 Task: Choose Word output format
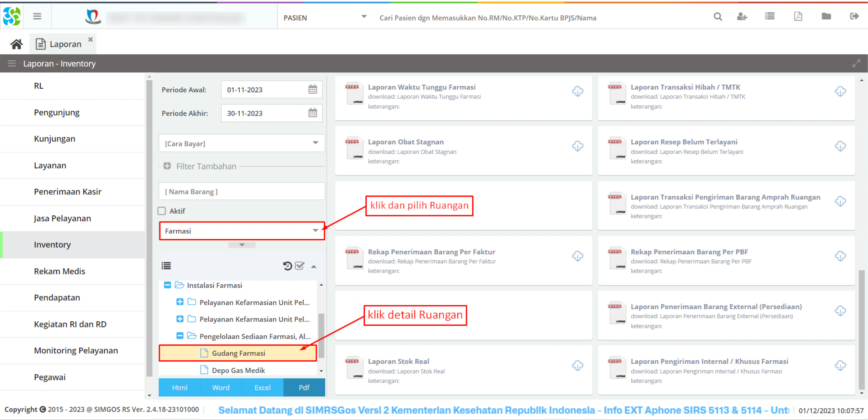[221, 388]
